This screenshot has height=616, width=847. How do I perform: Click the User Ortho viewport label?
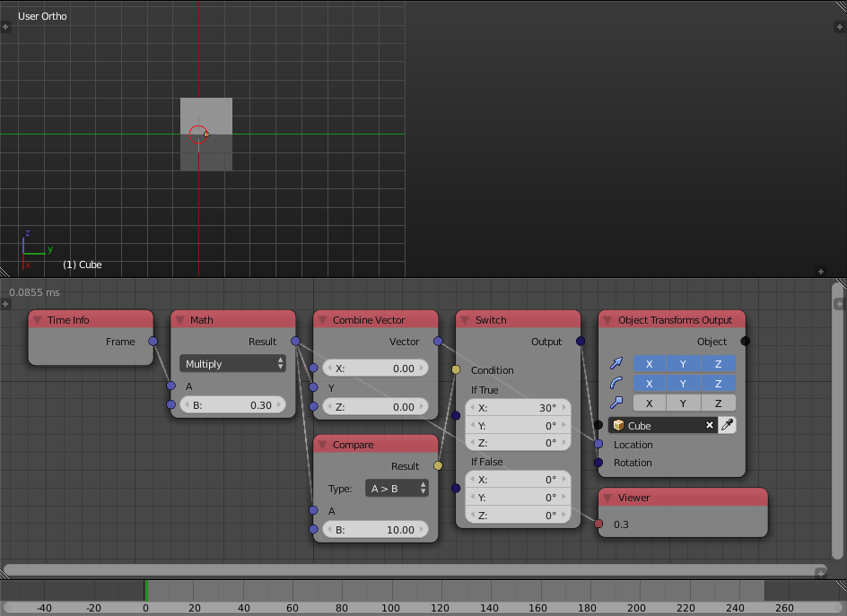click(x=42, y=16)
